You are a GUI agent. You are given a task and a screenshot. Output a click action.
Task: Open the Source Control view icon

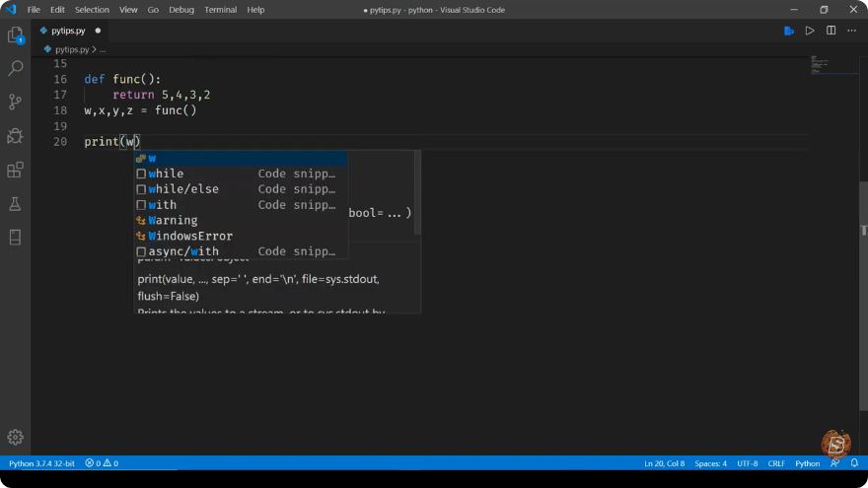(15, 102)
